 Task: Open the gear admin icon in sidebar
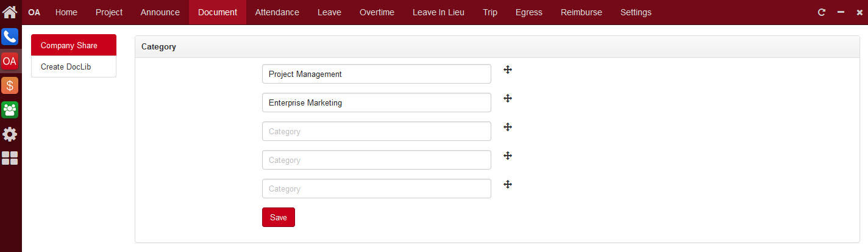pyautogui.click(x=10, y=134)
